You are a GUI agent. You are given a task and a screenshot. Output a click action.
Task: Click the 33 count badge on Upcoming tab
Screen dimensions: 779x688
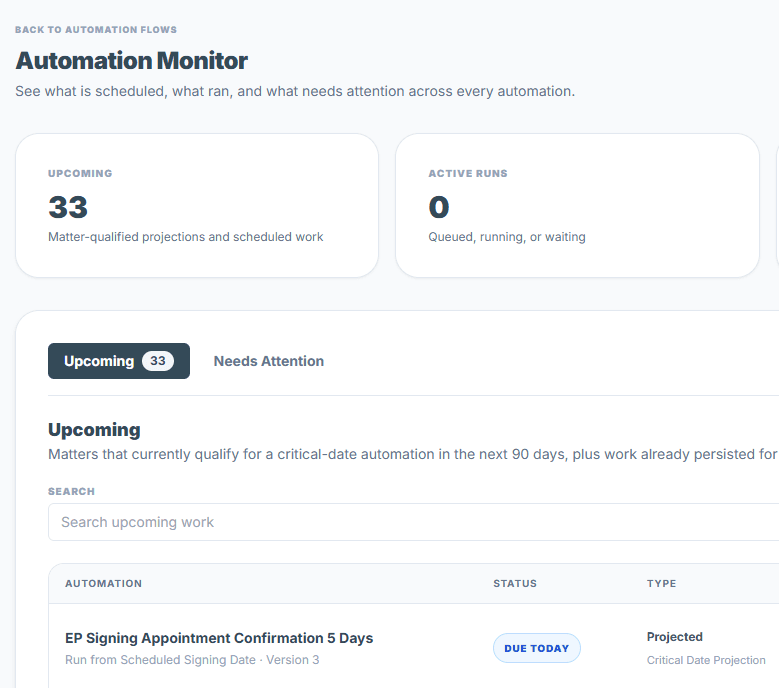tap(158, 361)
